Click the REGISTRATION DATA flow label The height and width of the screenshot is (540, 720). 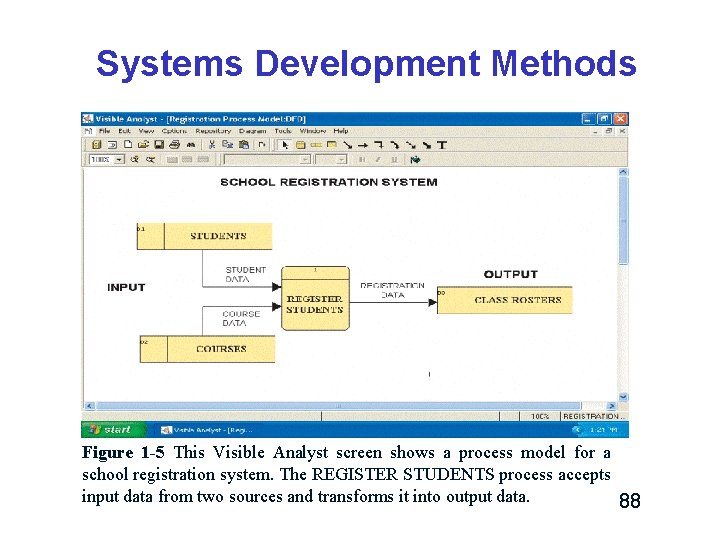point(392,290)
